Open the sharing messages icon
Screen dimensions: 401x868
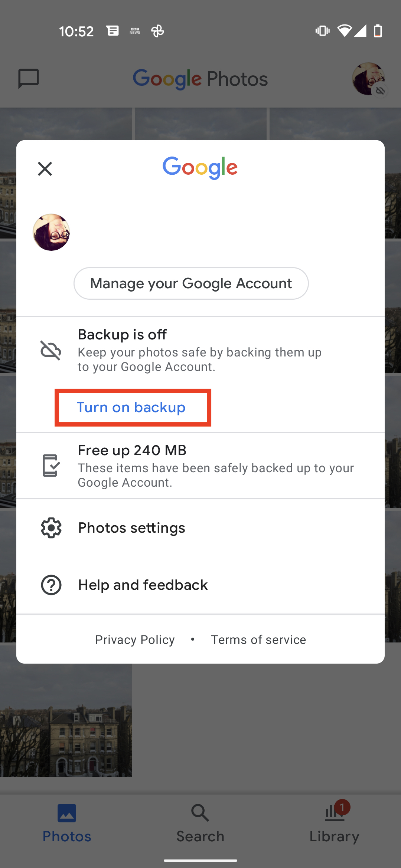(x=29, y=79)
